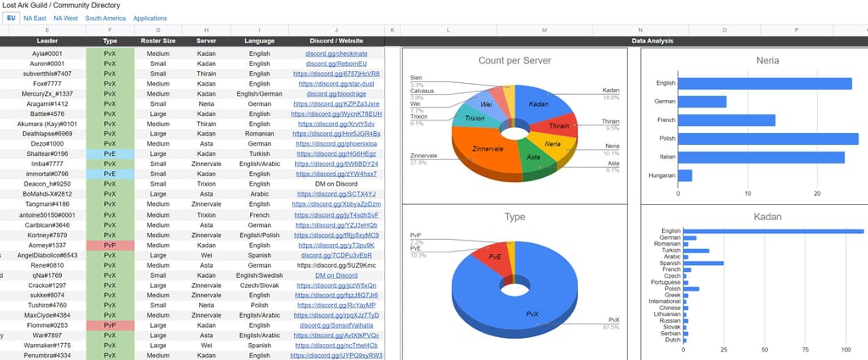Click the Romanian language cell
Image resolution: width=868 pixels, height=360 pixels.
(259, 134)
